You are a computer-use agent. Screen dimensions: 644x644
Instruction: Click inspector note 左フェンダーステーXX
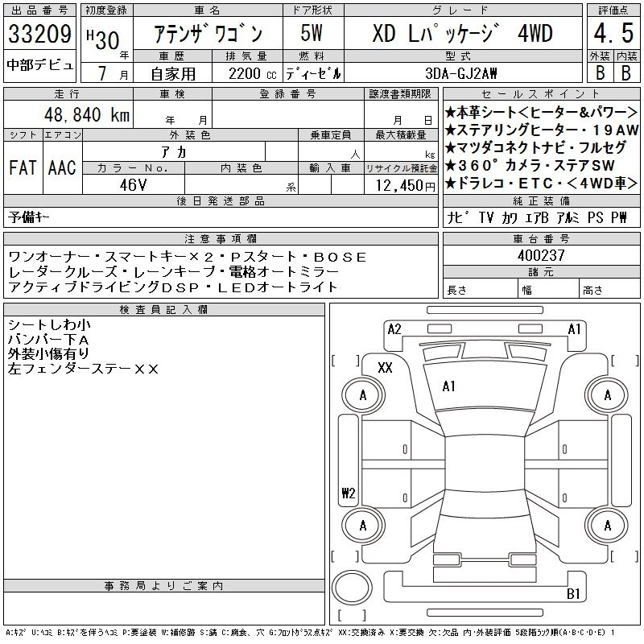[x=83, y=369]
